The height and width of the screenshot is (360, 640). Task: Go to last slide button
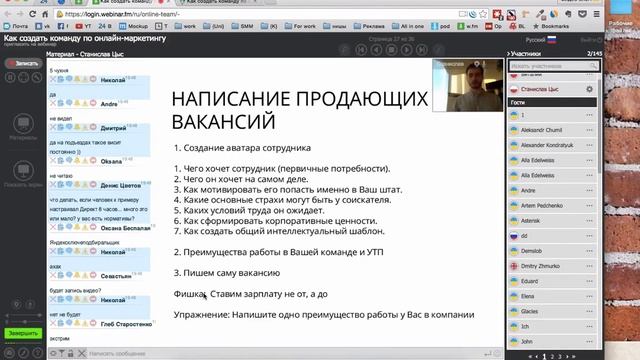422,50
